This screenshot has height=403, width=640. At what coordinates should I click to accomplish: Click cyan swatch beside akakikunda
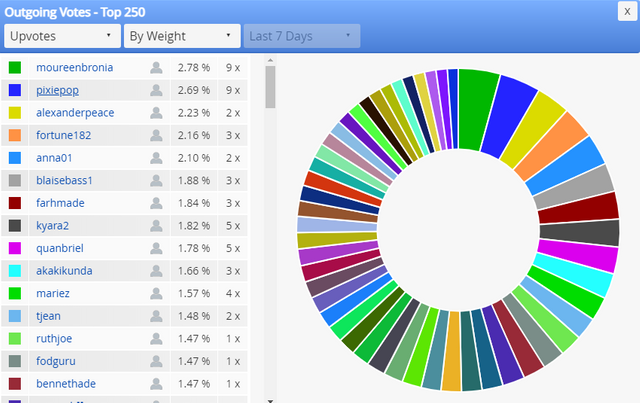coord(15,271)
